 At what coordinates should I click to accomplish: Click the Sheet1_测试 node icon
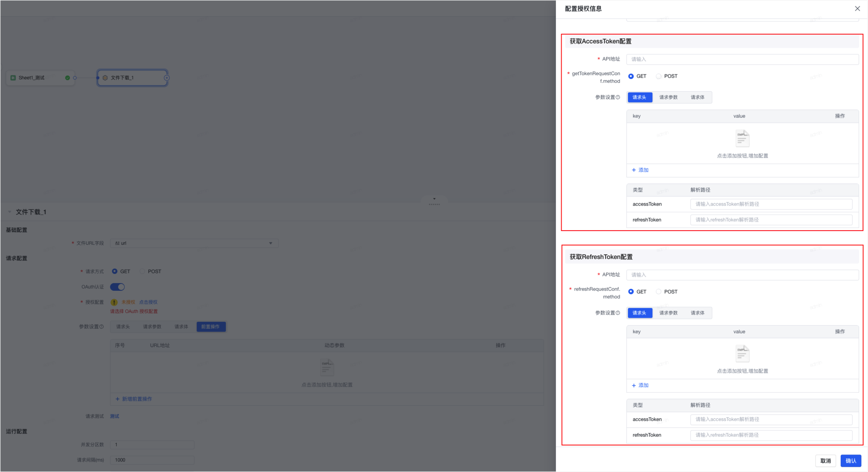pos(13,78)
